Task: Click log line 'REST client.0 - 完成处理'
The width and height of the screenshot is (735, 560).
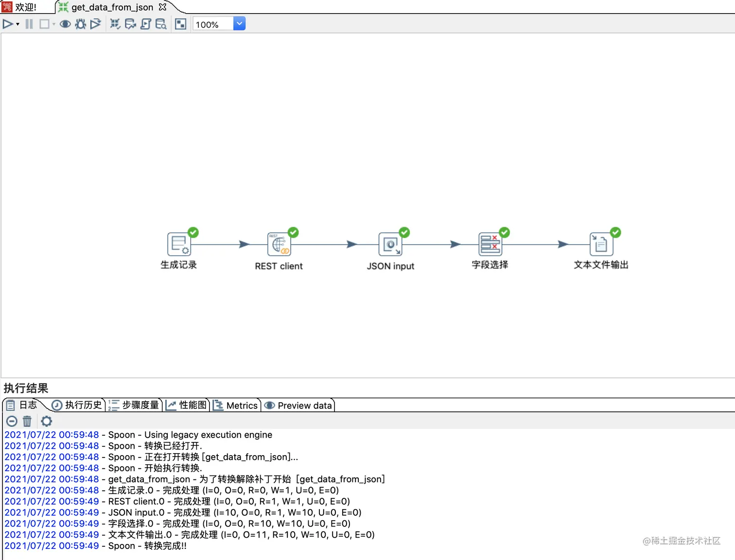Action: [177, 501]
